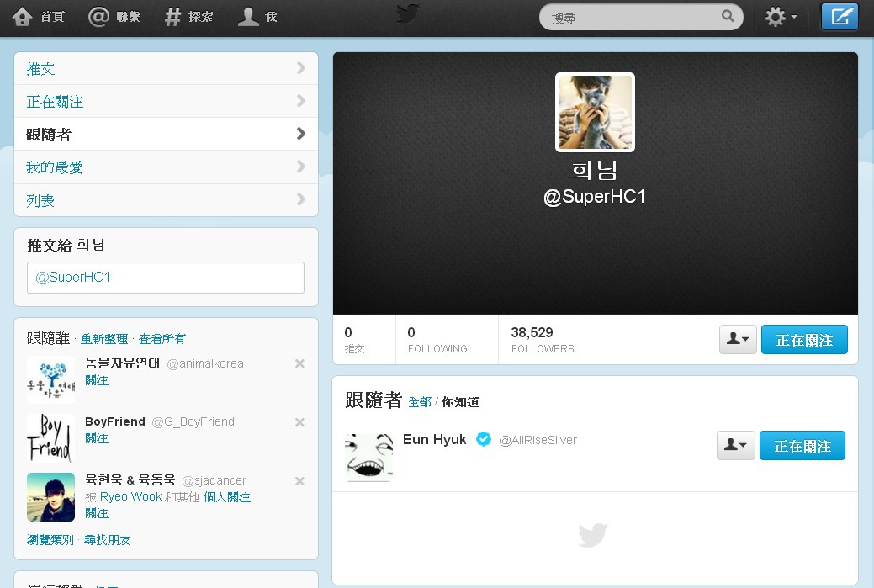Show 全部 all followers
The image size is (874, 588).
[420, 402]
